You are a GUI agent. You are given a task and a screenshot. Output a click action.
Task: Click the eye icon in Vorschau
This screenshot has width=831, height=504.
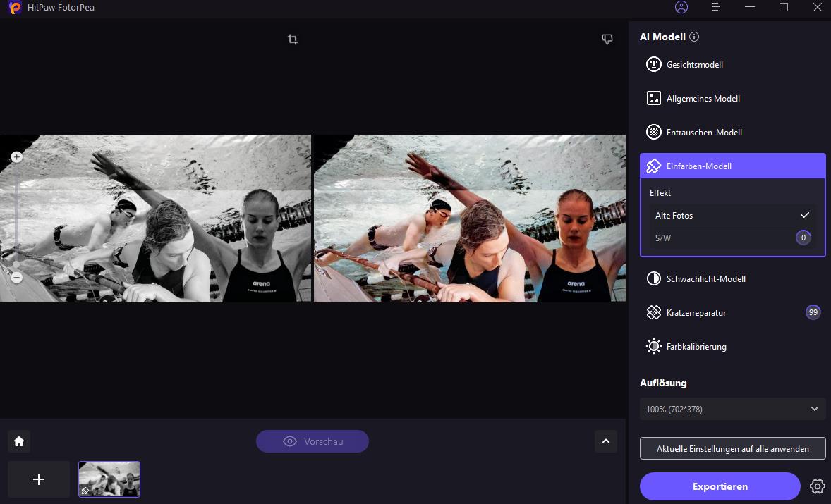tap(290, 441)
